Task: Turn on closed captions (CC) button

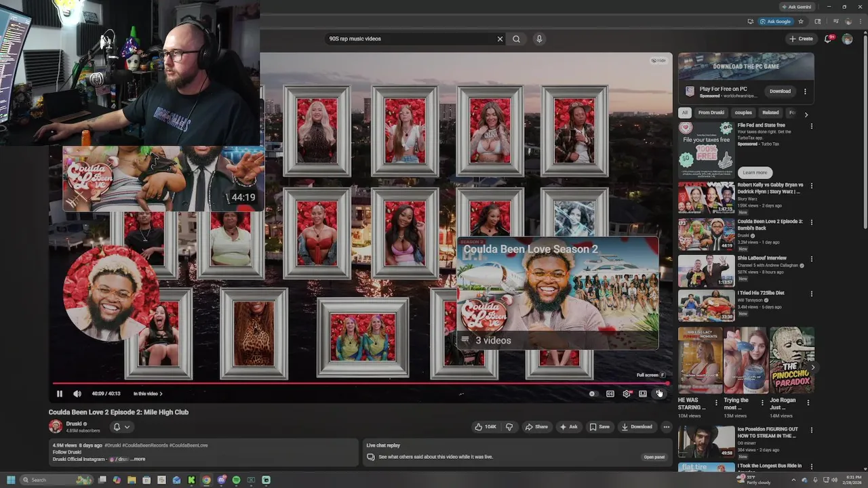Action: (x=610, y=394)
